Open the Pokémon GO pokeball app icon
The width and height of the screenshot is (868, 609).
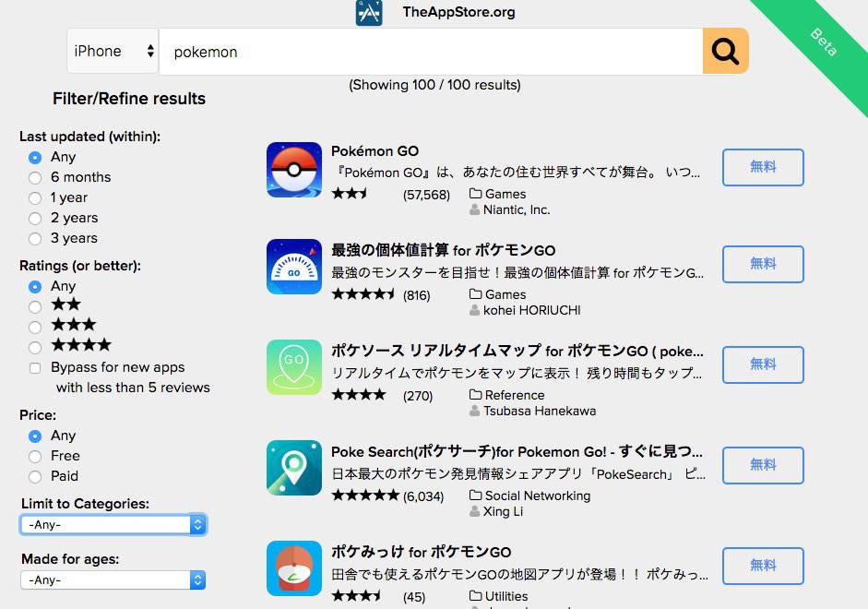point(294,170)
